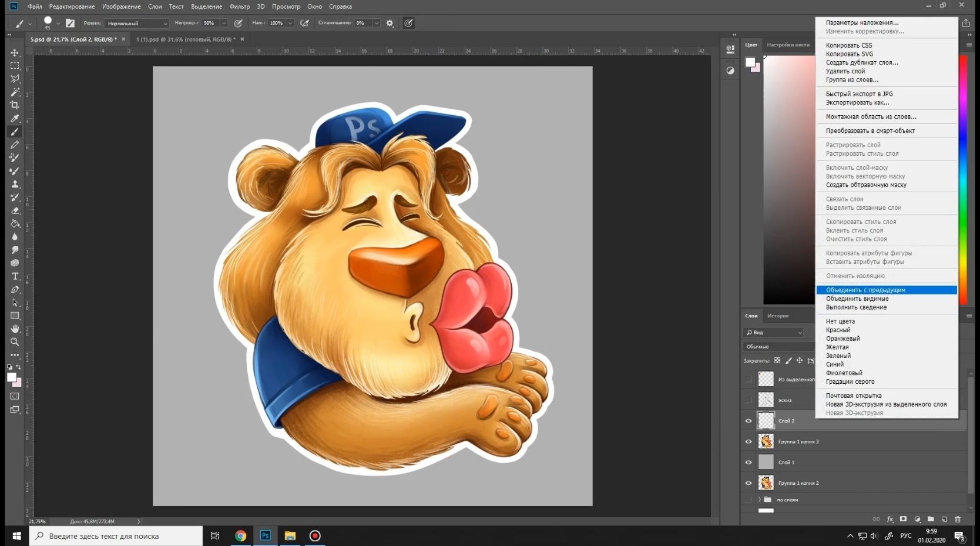The height and width of the screenshot is (546, 980).
Task: Open smoothing options gear icon
Action: pos(390,24)
